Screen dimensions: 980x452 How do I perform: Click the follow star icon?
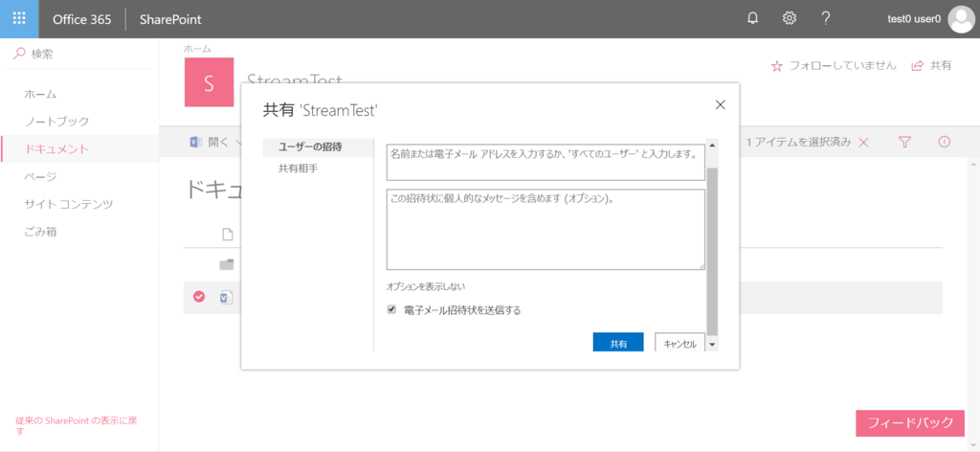click(777, 66)
